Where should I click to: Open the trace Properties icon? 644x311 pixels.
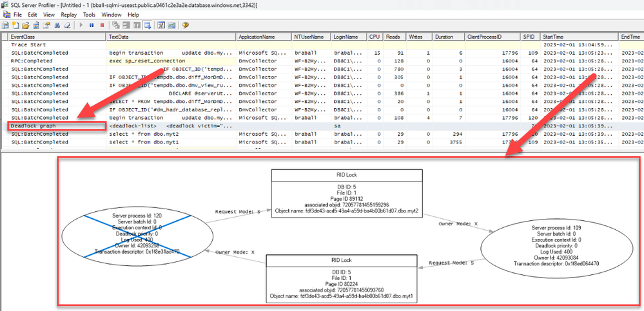pyautogui.click(x=46, y=25)
